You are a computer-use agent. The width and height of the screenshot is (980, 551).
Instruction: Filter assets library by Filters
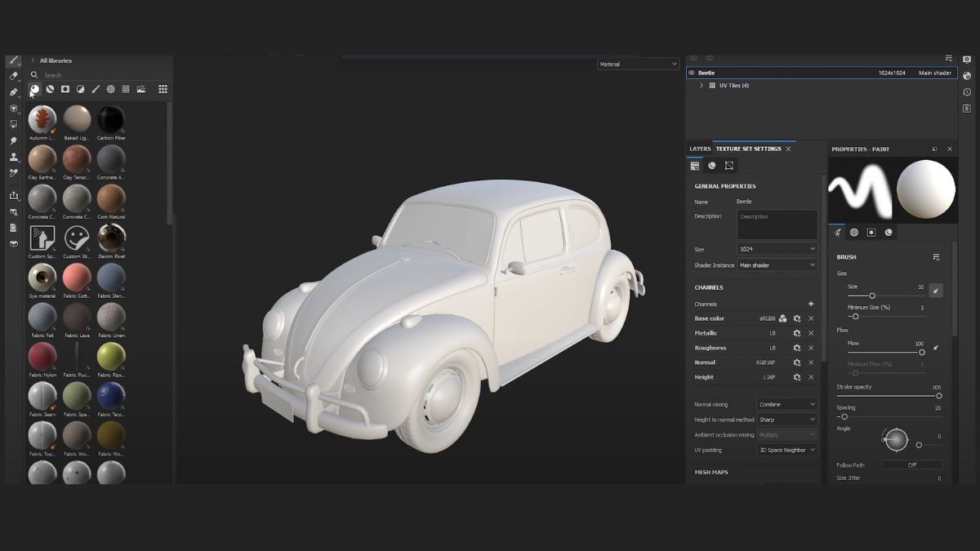click(81, 89)
